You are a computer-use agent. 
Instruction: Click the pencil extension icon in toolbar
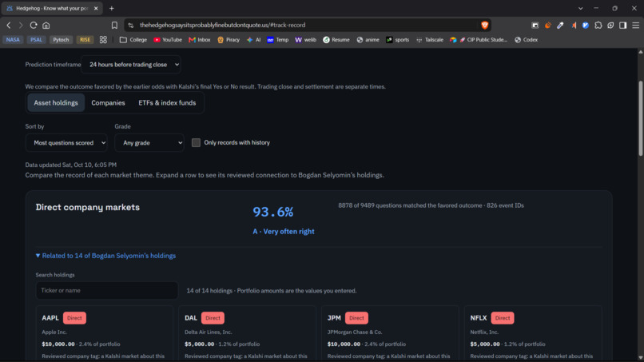tap(560, 25)
